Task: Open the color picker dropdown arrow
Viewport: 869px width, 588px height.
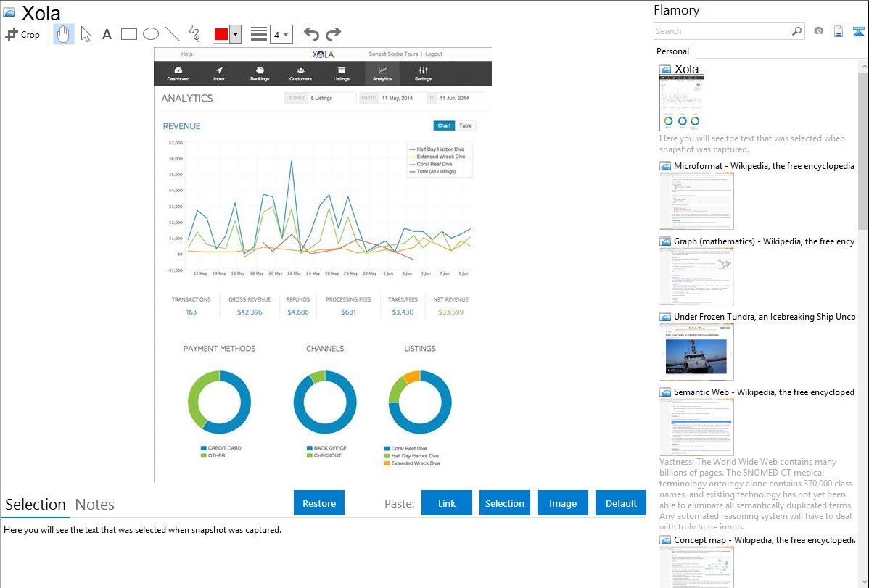Action: pos(236,34)
